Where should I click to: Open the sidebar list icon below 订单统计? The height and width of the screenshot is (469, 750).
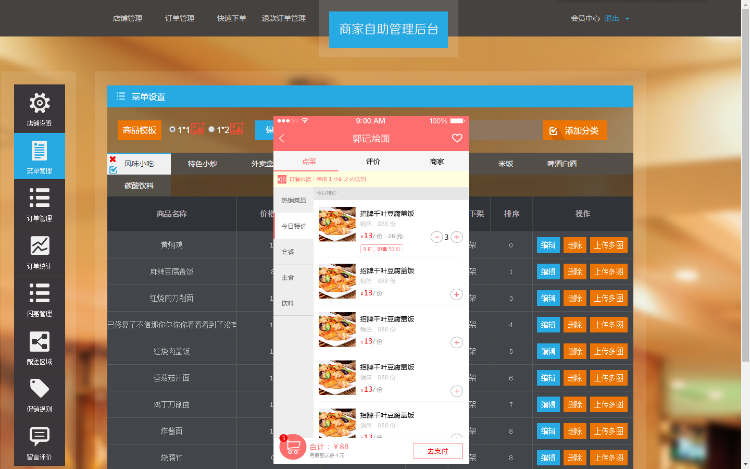(39, 293)
